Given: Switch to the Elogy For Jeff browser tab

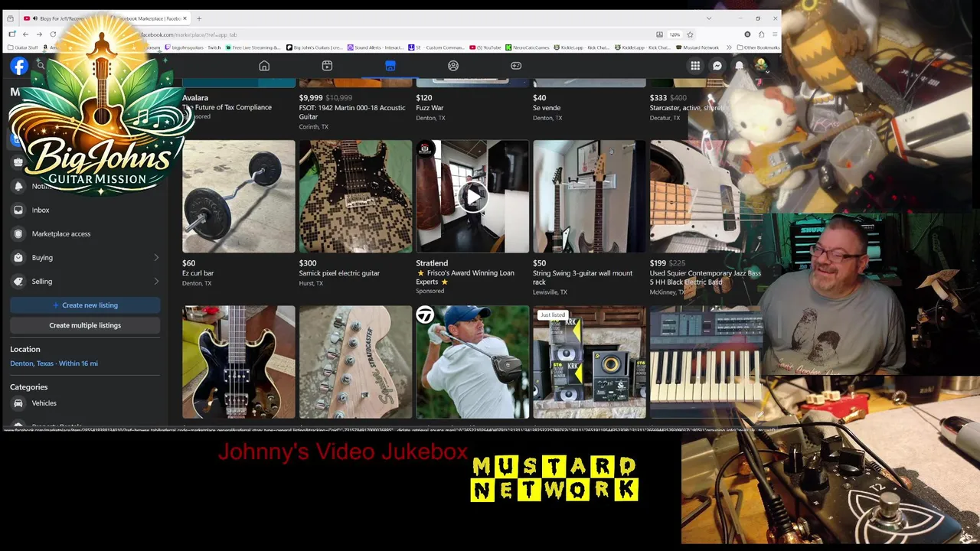Looking at the screenshot, I should tap(63, 18).
